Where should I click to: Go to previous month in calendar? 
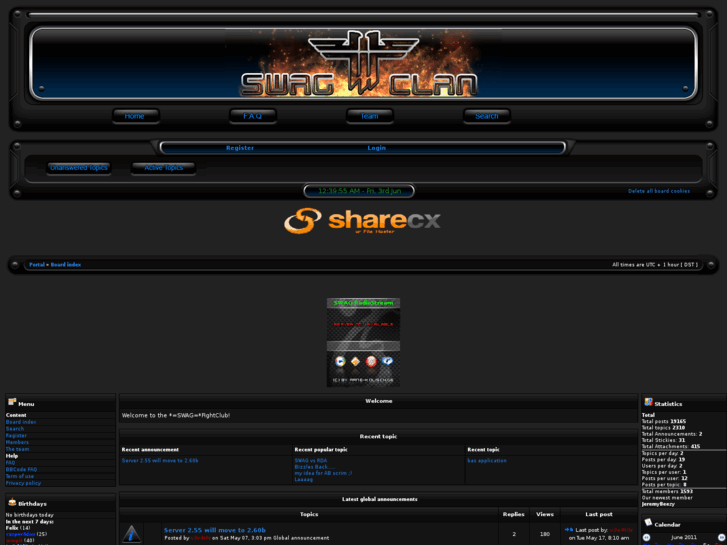646,538
